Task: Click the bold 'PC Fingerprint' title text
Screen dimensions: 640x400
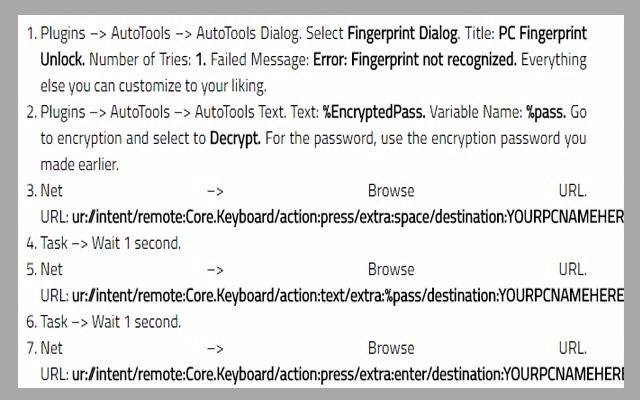Action: pyautogui.click(x=542, y=34)
